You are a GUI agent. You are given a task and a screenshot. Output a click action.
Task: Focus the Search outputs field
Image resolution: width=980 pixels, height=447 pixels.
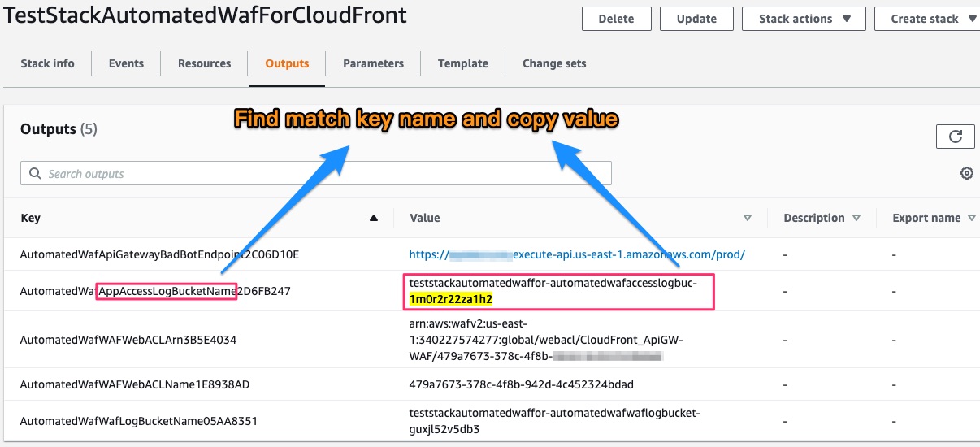[316, 173]
